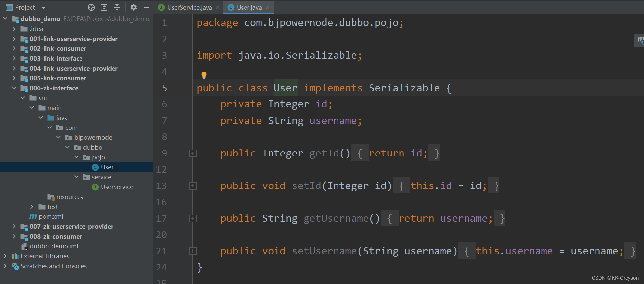Collapse the main folder

(32, 108)
